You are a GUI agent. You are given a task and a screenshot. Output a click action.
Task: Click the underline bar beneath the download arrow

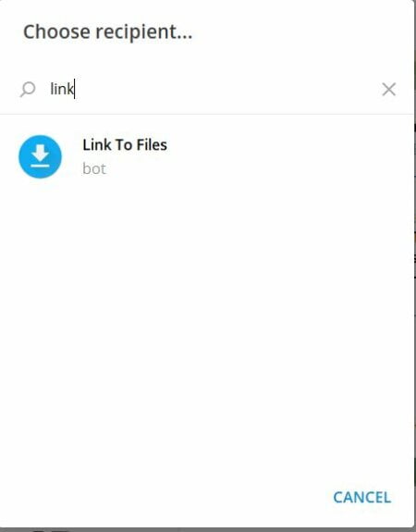point(41,166)
